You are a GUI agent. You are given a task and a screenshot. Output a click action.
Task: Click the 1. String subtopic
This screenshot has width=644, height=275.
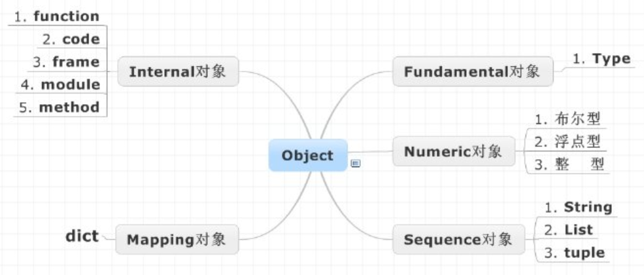[x=579, y=207]
